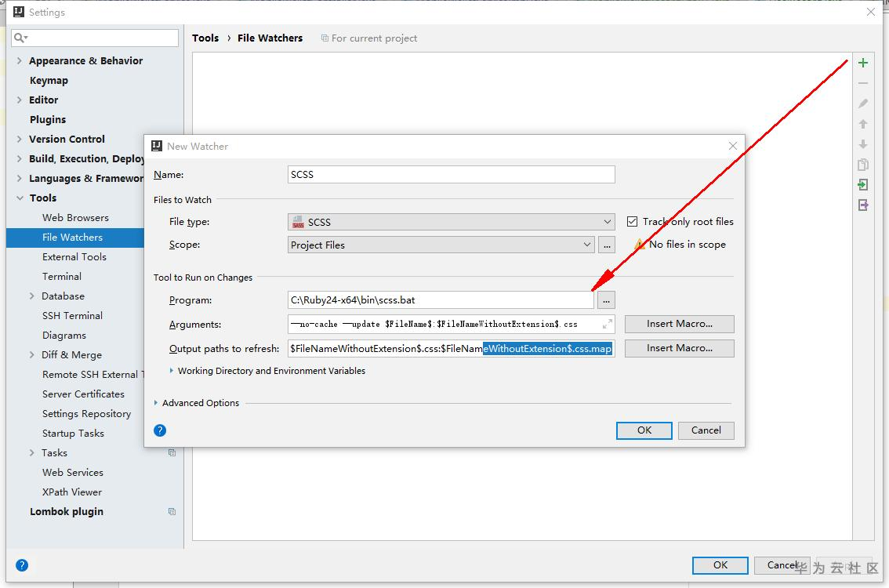Click OK in Settings window
889x588 pixels.
(x=720, y=564)
